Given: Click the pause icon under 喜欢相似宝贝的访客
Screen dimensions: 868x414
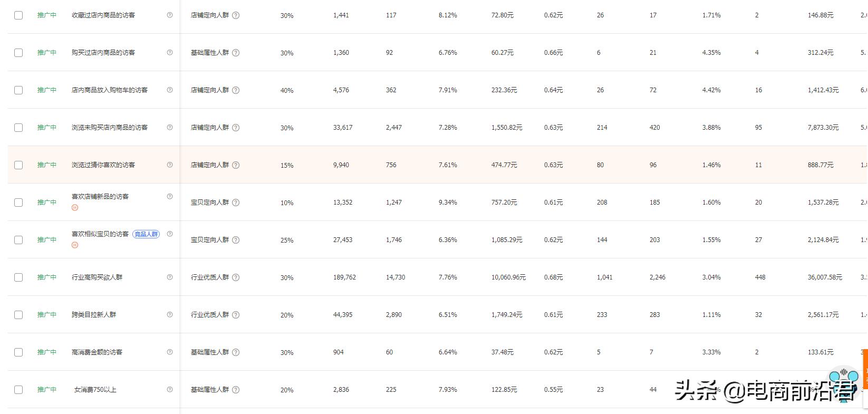Looking at the screenshot, I should [75, 245].
